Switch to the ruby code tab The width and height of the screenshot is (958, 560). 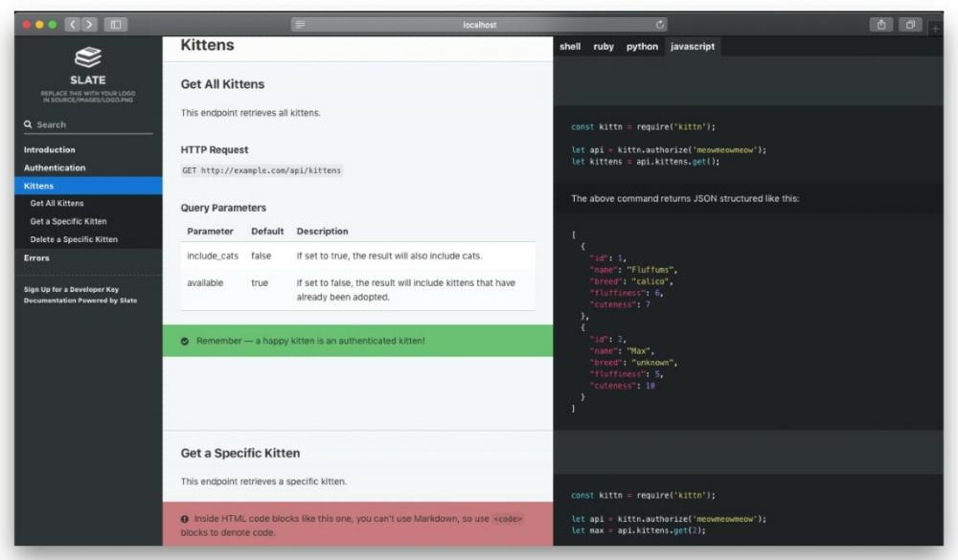click(604, 46)
